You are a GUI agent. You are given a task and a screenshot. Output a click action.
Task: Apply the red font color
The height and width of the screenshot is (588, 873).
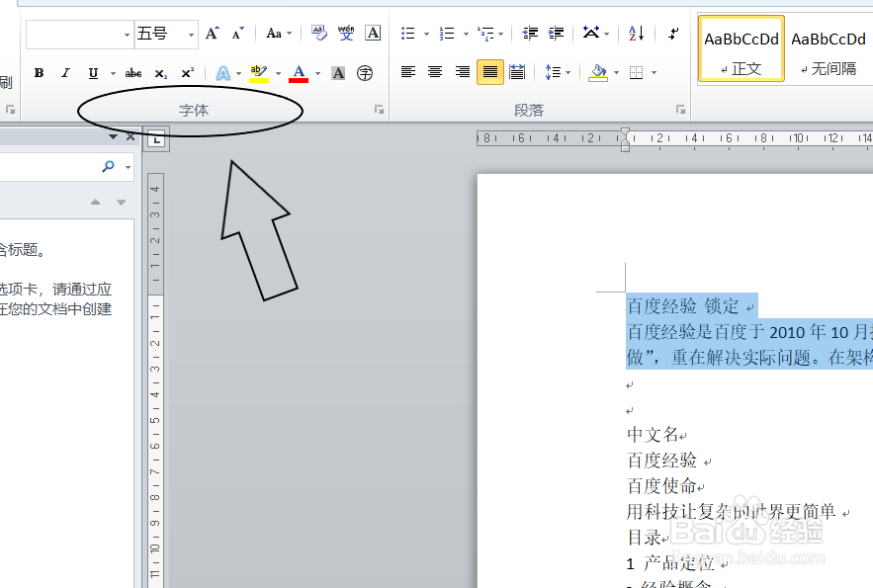coord(299,73)
